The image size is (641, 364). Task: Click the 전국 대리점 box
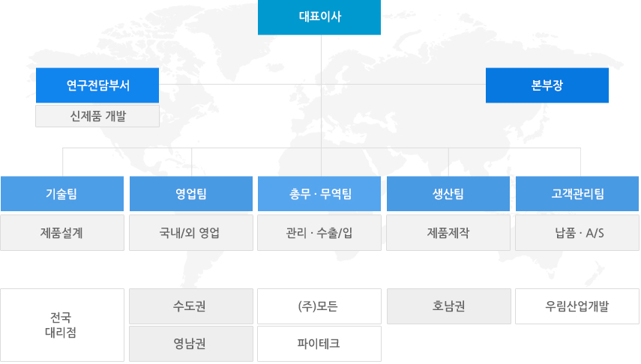[x=62, y=325]
